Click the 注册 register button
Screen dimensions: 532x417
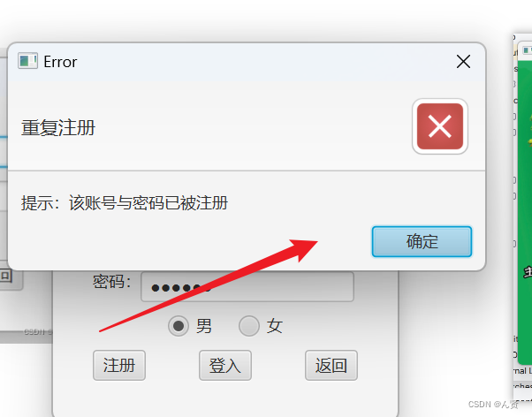click(119, 365)
